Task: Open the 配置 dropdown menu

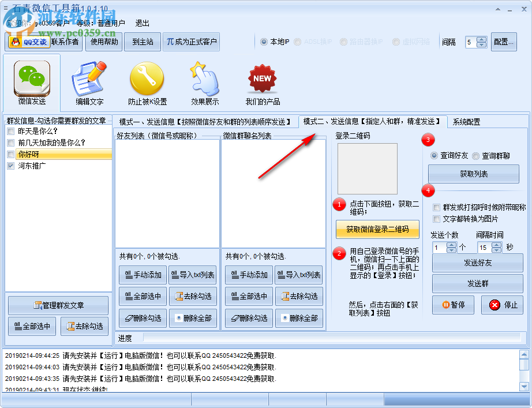Action: pyautogui.click(x=504, y=42)
